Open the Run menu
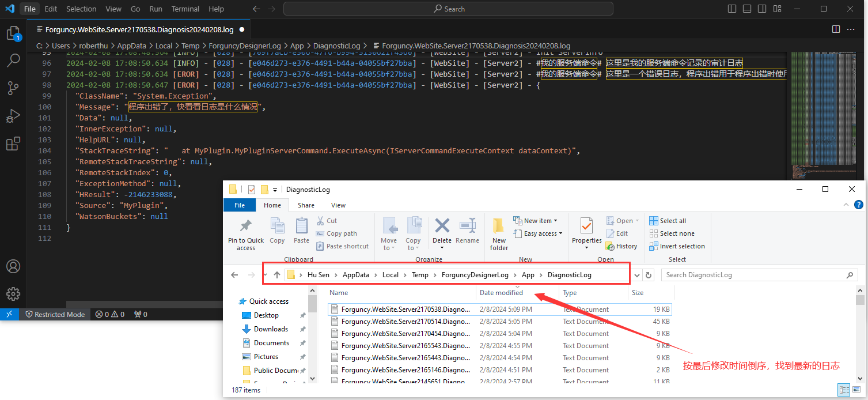The image size is (868, 400). pyautogui.click(x=156, y=9)
